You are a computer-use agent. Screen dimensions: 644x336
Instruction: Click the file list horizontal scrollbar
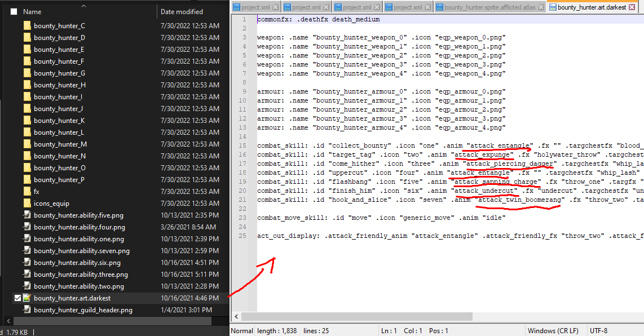(113, 321)
